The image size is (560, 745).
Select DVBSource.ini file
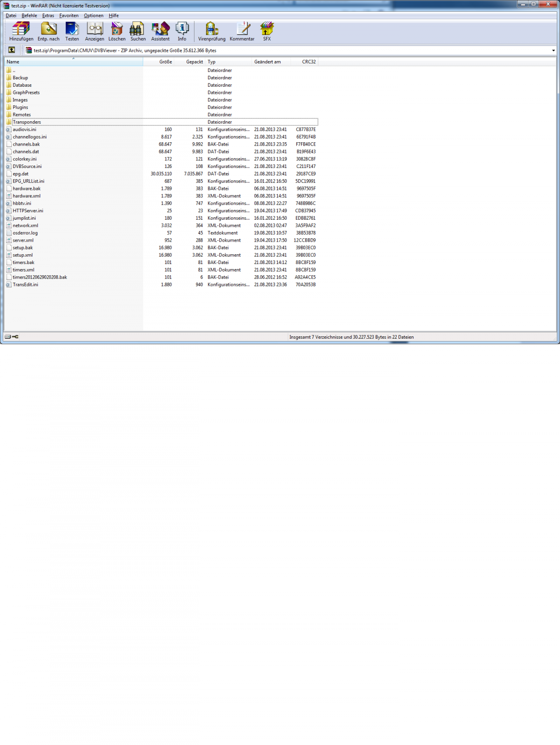(x=161, y=167)
